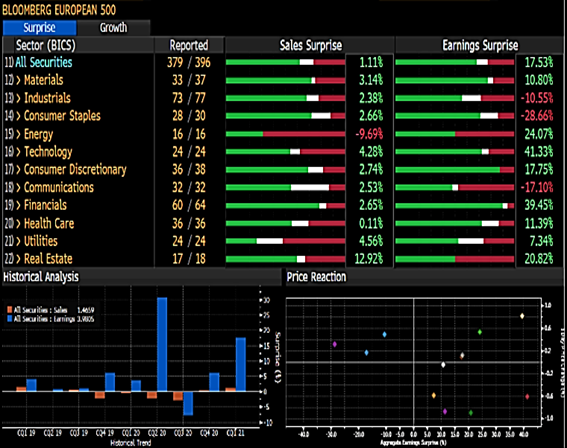Select the Technology sales surprise 4.28%
This screenshot has width=567, height=448.
[371, 152]
